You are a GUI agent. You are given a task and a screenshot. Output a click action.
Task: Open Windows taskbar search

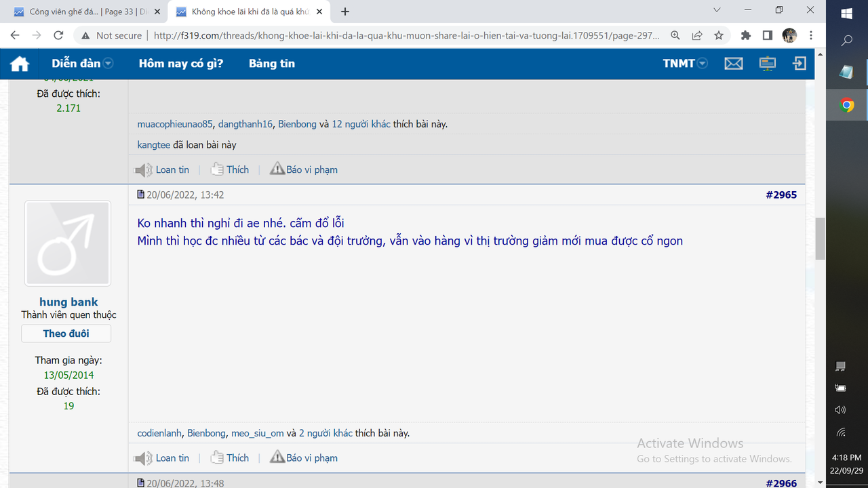[x=847, y=41]
